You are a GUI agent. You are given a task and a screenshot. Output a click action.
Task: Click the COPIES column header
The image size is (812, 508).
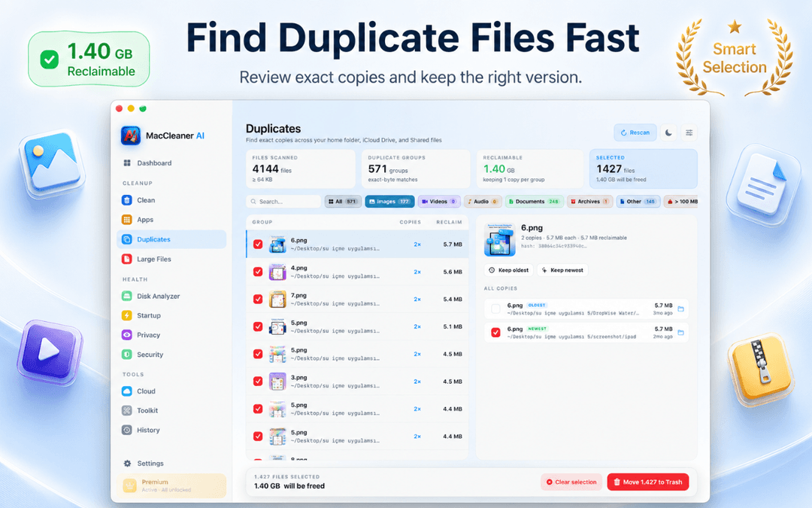point(411,222)
